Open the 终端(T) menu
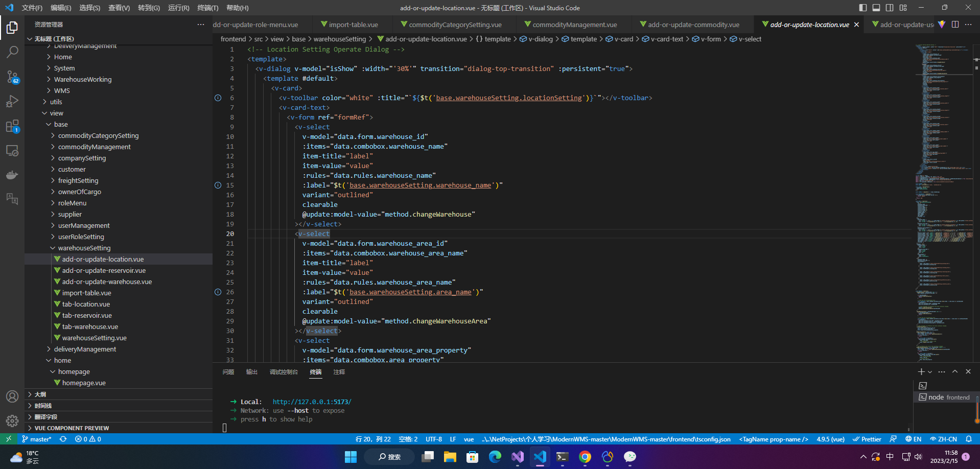 tap(208, 8)
